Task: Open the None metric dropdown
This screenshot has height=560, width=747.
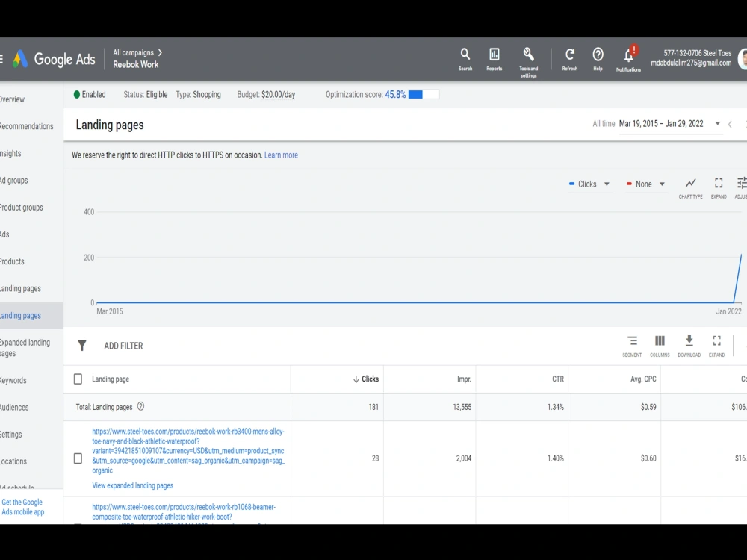Action: click(x=645, y=184)
